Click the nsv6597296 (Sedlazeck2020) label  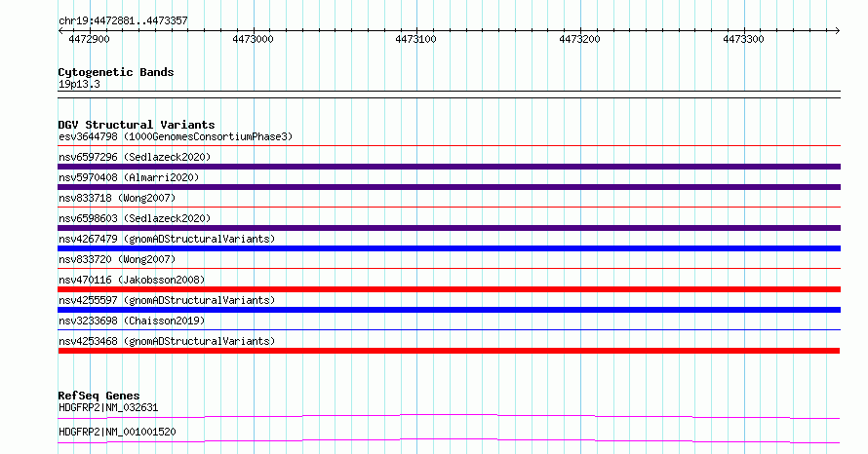click(135, 157)
